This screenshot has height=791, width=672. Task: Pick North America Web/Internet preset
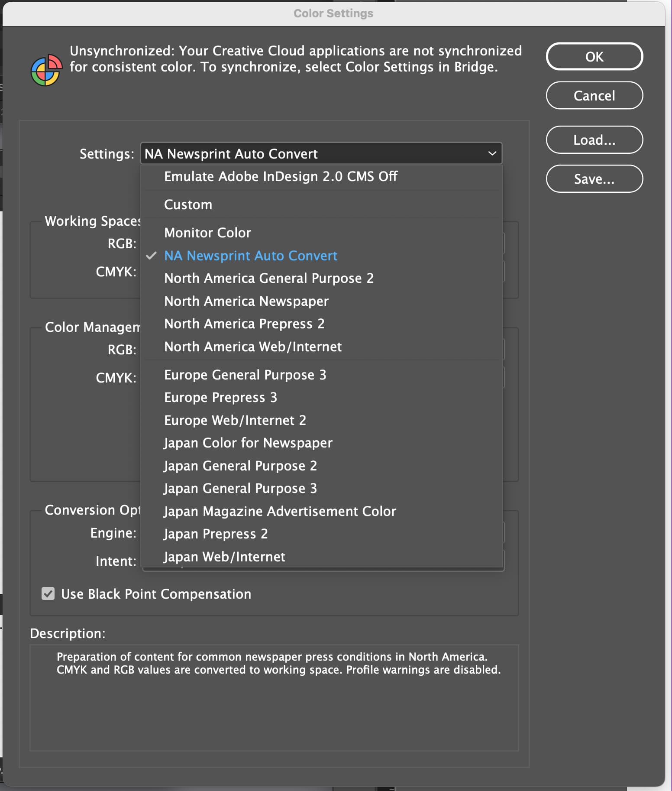pyautogui.click(x=253, y=347)
